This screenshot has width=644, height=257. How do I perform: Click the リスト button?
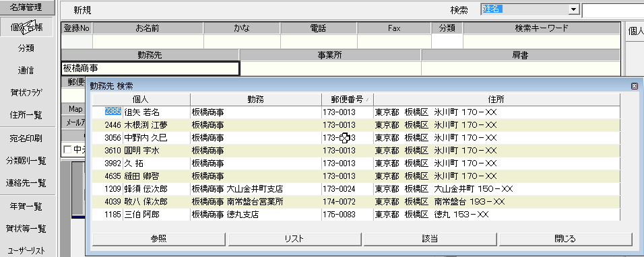coord(294,239)
